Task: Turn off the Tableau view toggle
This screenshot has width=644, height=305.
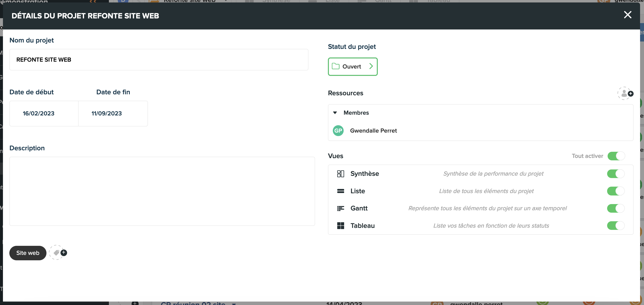Action: 616,226
